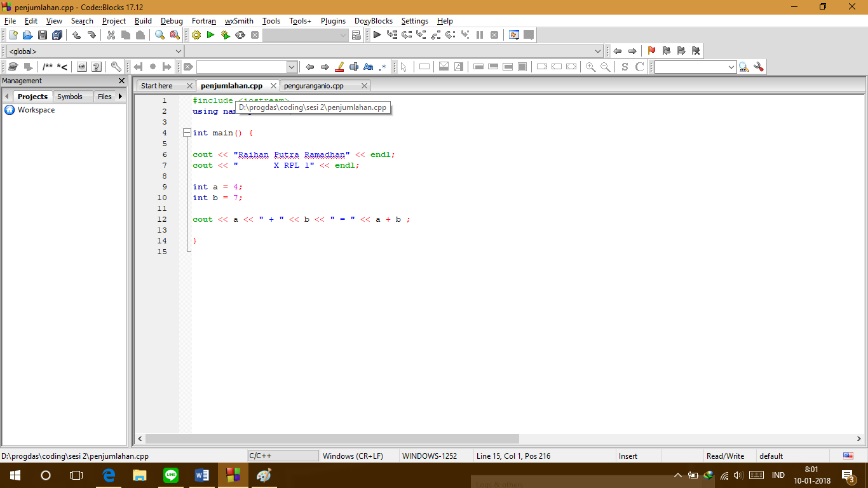Open the wxSmith menu
Screen dimensions: 868x488
point(239,21)
